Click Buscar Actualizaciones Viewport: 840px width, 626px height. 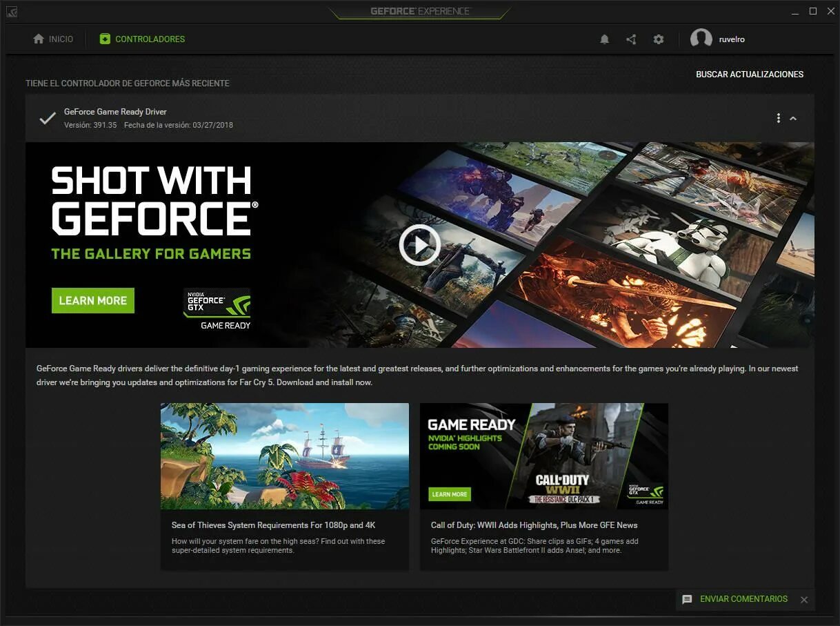750,75
